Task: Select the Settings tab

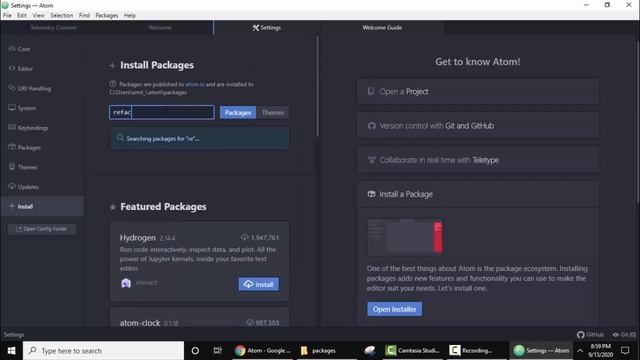Action: [x=267, y=28]
